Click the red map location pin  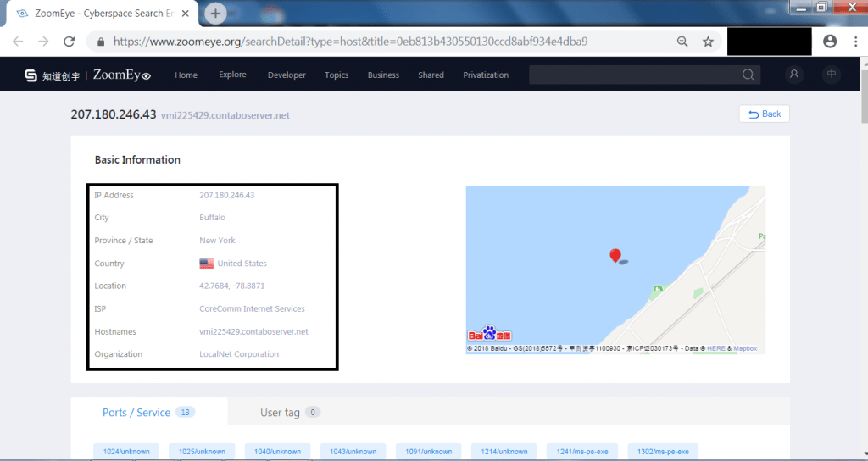pyautogui.click(x=615, y=256)
